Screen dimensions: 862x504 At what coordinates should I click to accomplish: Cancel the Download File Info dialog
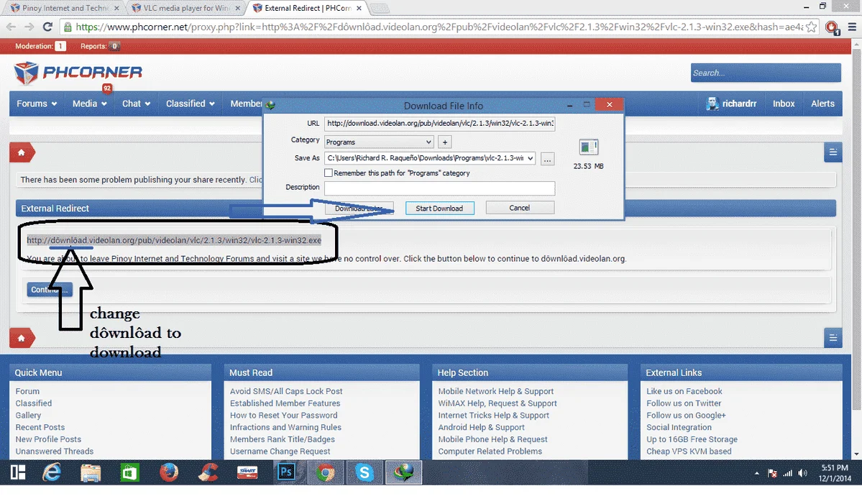[x=520, y=208]
